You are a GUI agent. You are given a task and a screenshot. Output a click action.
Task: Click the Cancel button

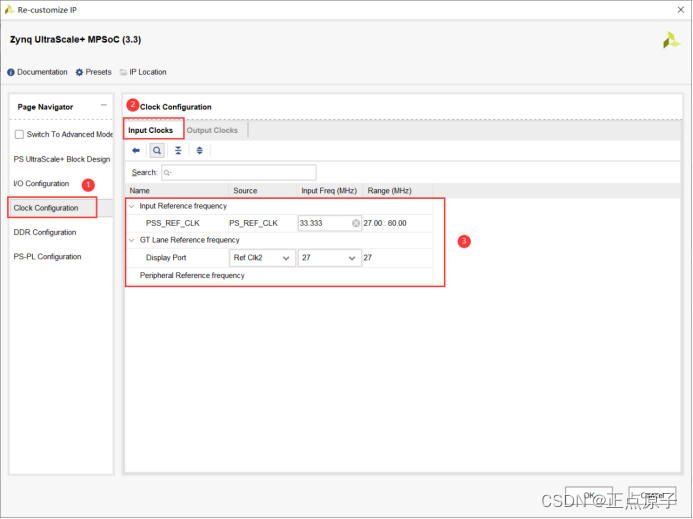point(652,496)
